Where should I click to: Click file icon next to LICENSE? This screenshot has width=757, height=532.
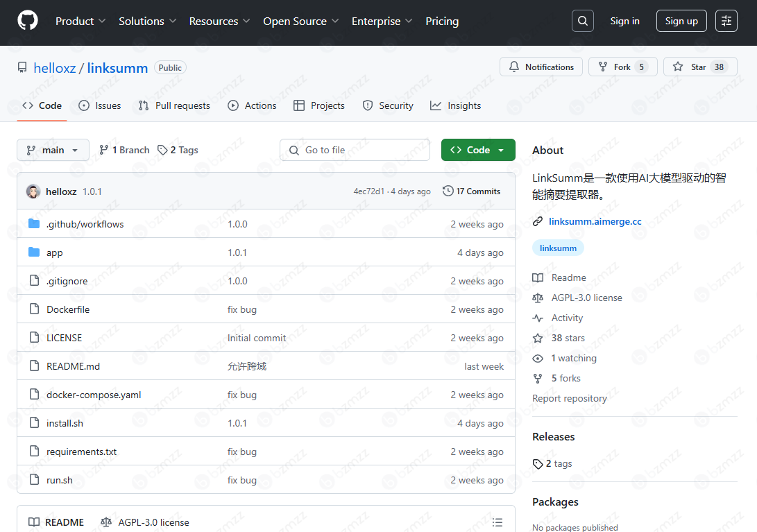click(x=34, y=338)
